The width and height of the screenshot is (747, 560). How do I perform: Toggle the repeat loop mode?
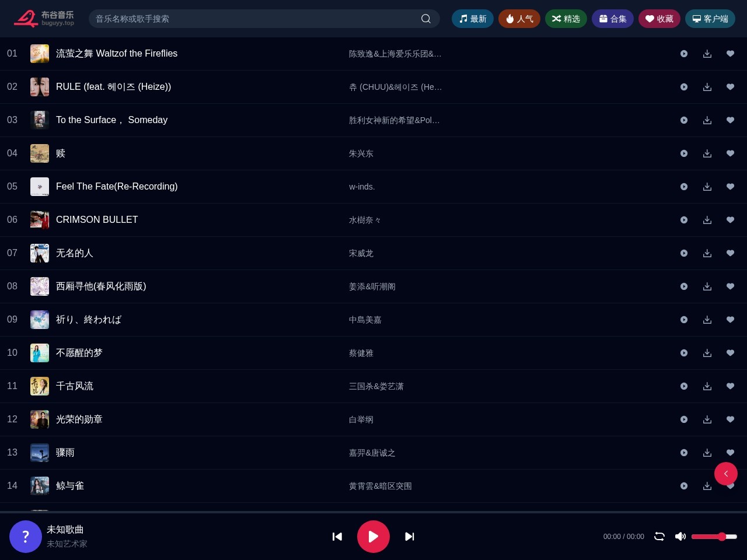(x=659, y=537)
